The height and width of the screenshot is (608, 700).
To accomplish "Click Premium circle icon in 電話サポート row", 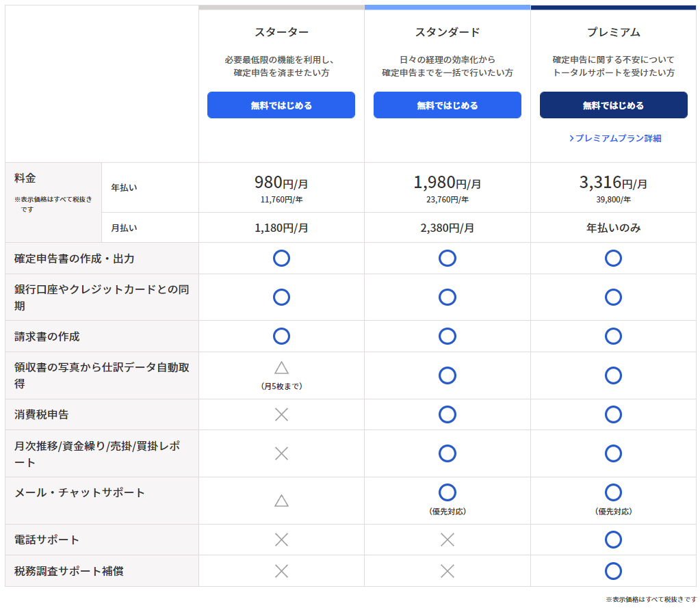I will (613, 540).
